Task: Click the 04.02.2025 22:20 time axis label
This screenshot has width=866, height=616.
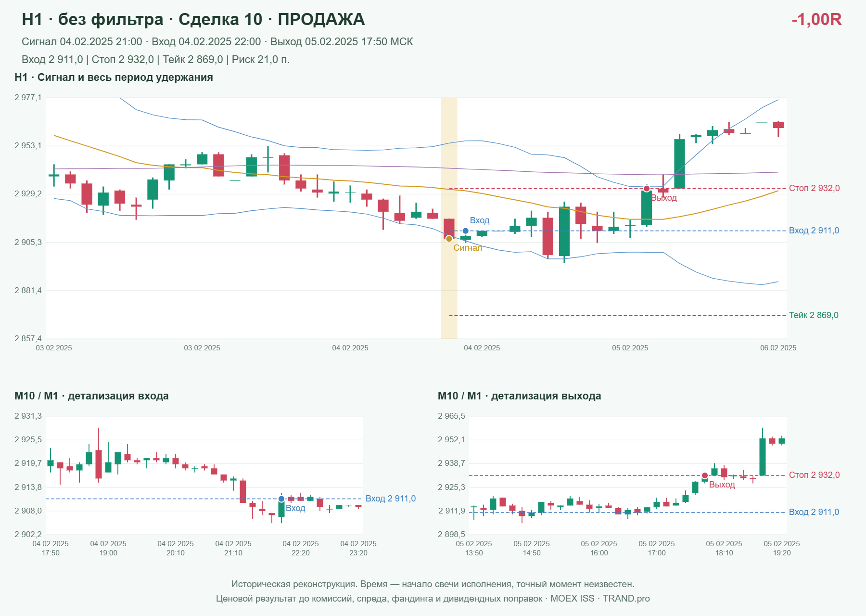Action: (x=301, y=548)
